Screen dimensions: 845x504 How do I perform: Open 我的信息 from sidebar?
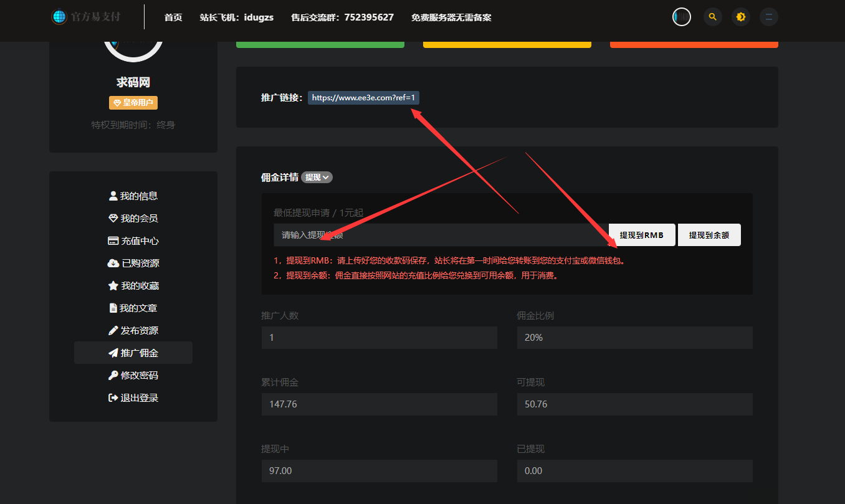coord(133,196)
